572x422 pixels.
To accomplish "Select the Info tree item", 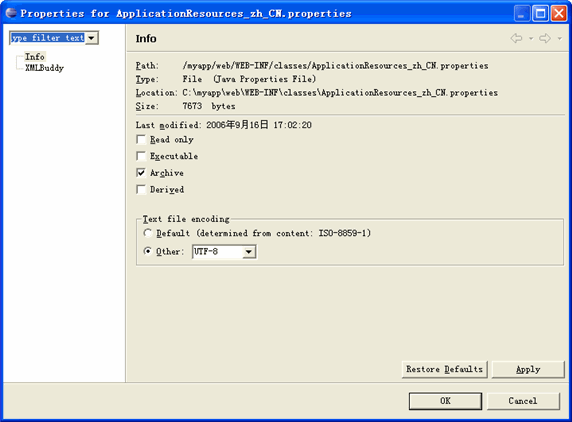I will pos(35,57).
